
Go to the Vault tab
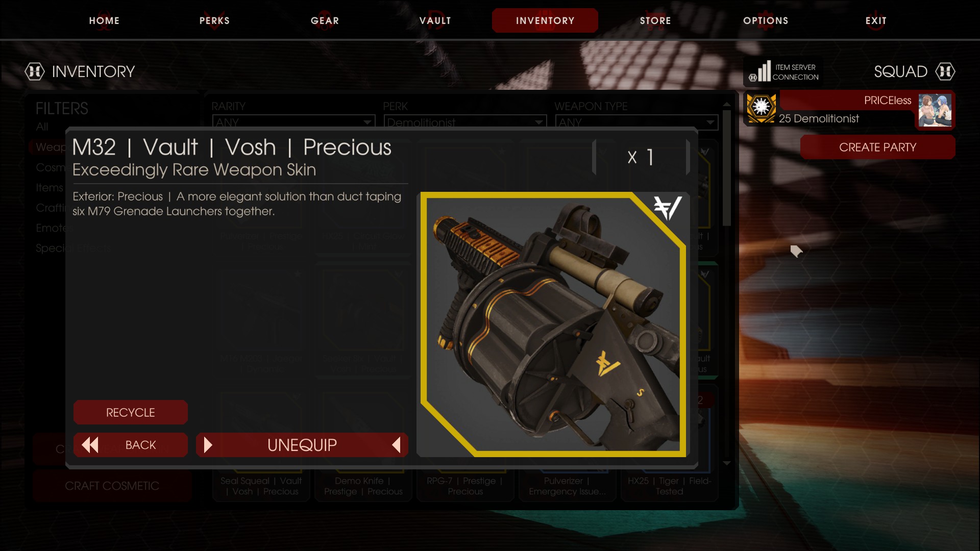pyautogui.click(x=435, y=20)
